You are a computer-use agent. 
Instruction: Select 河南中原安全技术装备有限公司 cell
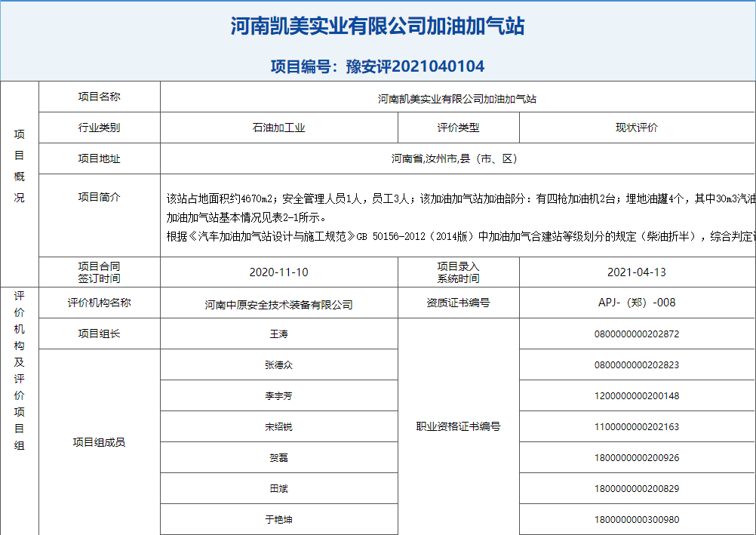coord(278,303)
